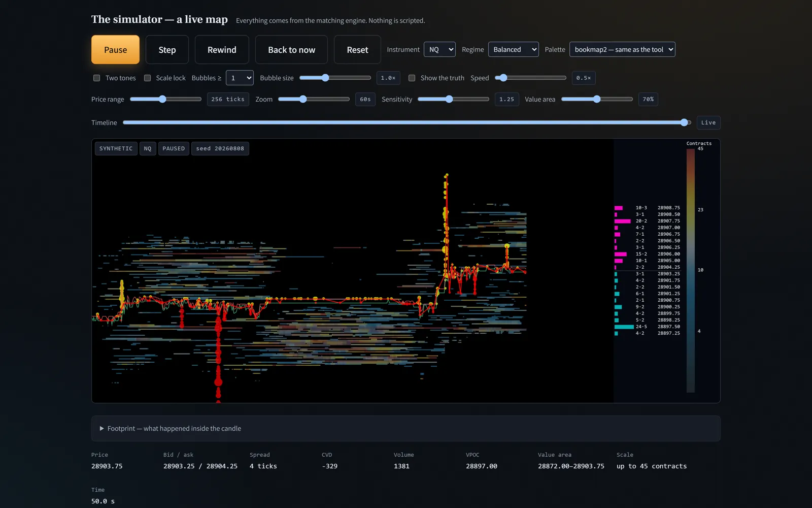Image resolution: width=812 pixels, height=508 pixels.
Task: Toggle the Scale lock checkbox
Action: 147,78
